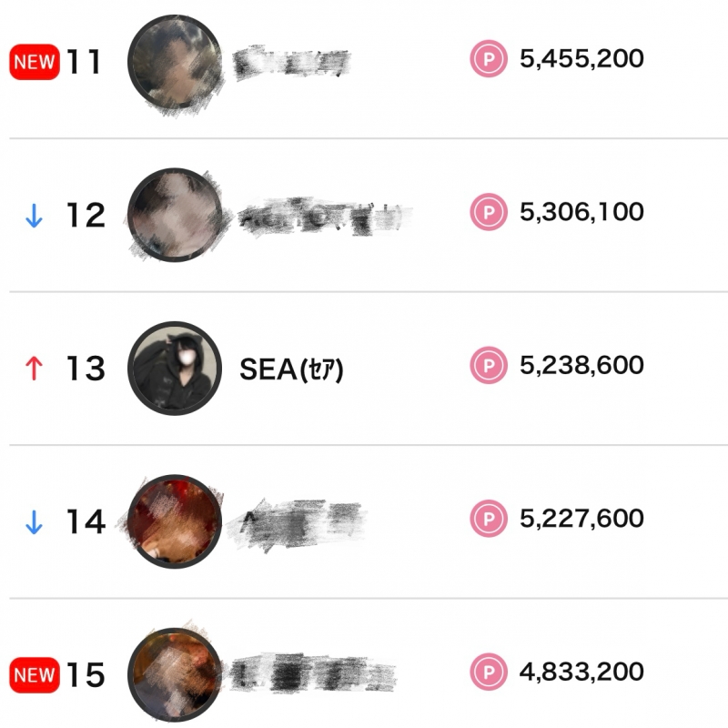The image size is (728, 728).
Task: Click the 4,833,200 points value
Action: pos(581,672)
